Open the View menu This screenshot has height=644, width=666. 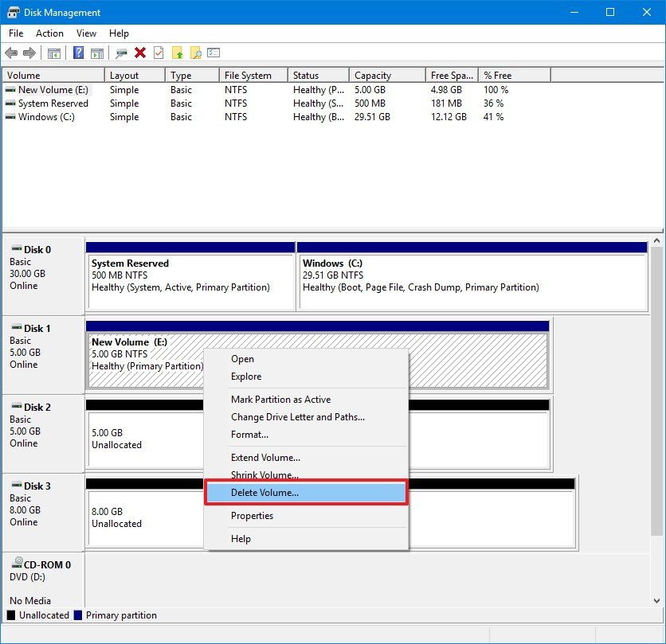coord(86,33)
